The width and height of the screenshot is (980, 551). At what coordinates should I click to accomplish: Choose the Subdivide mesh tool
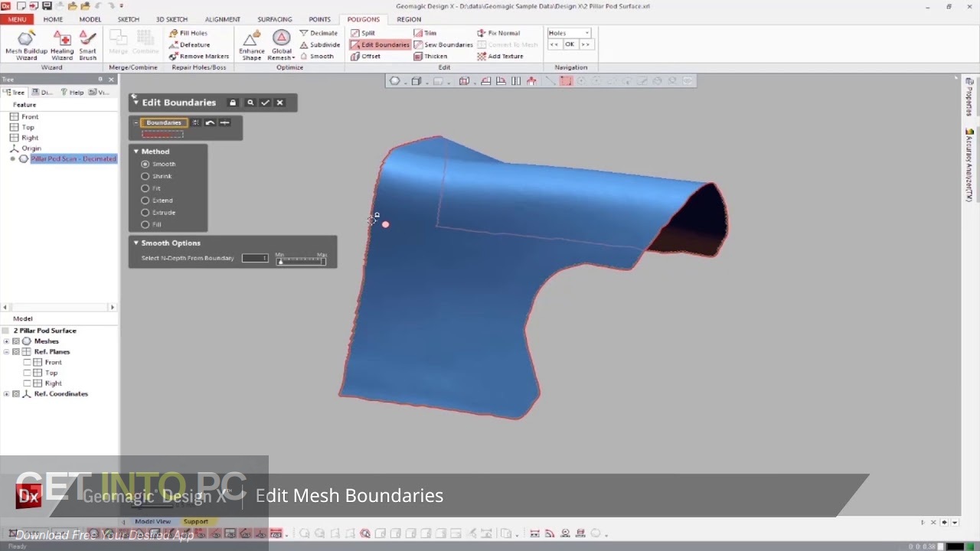320,44
